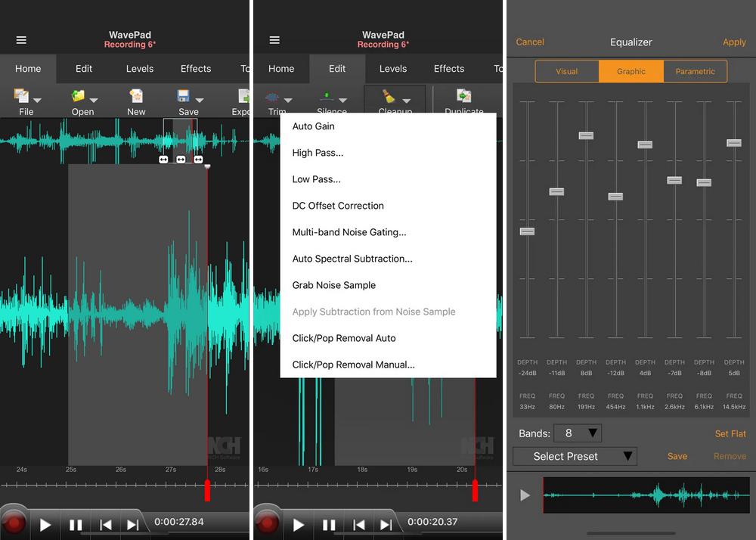This screenshot has height=540, width=756.
Task: Click the Cleanup broom icon
Action: 389,97
